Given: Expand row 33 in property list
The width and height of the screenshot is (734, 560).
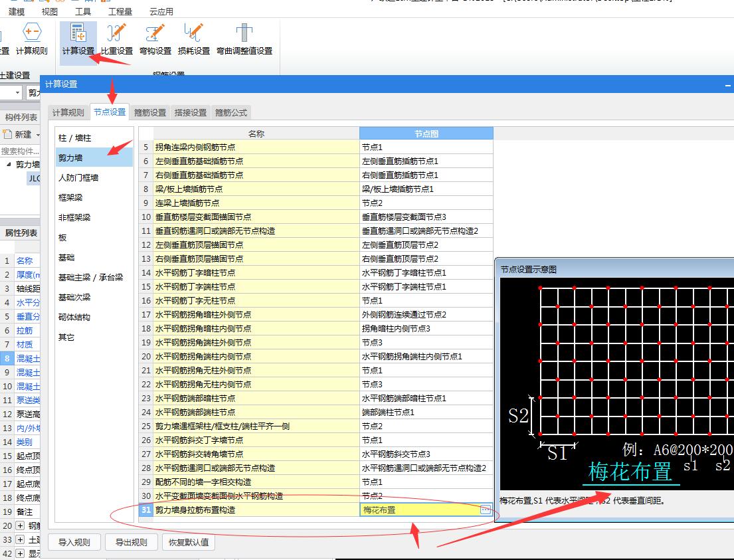Looking at the screenshot, I should [20, 540].
